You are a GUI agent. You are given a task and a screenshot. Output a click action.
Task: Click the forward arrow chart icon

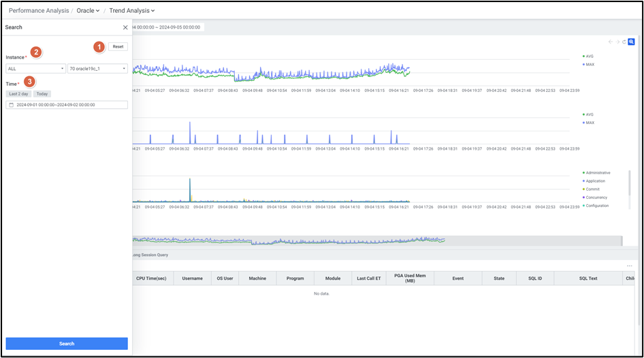pyautogui.click(x=617, y=42)
